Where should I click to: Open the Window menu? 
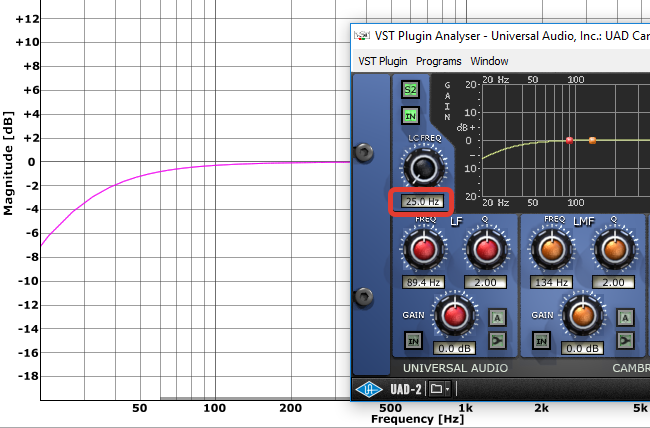coord(489,61)
